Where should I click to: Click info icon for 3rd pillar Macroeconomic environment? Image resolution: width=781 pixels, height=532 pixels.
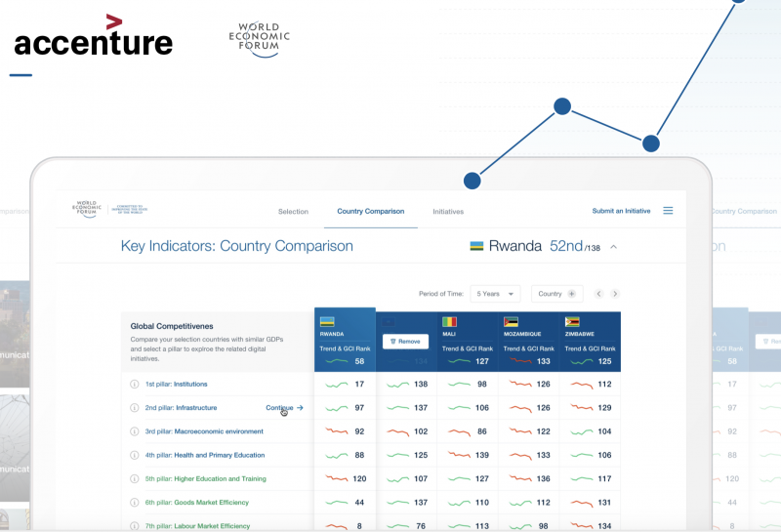click(134, 431)
